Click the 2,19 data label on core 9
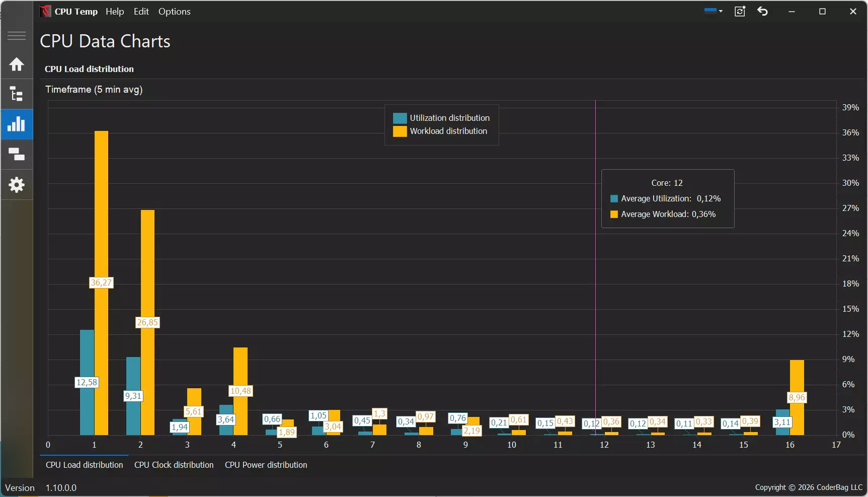The image size is (868, 497). click(x=472, y=431)
